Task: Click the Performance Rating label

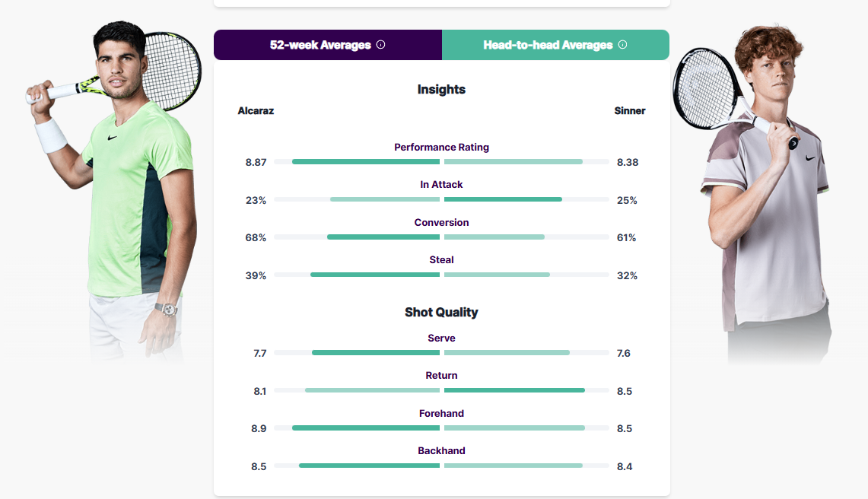Action: [x=441, y=148]
